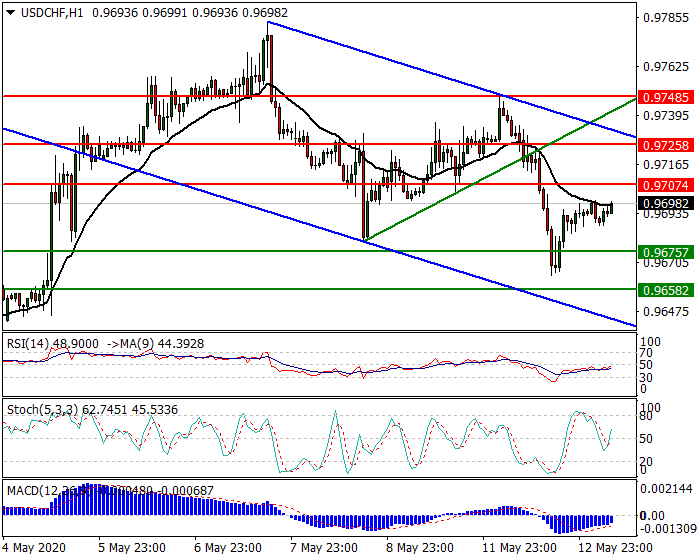The image size is (700, 560).
Task: Click the -0.001309 MACD scale value
Action: click(668, 529)
